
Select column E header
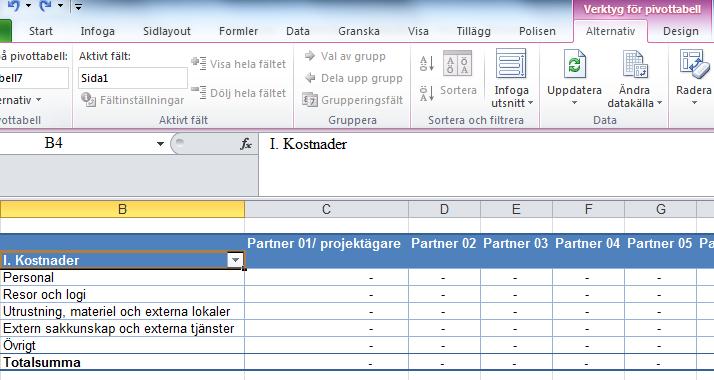tap(516, 209)
